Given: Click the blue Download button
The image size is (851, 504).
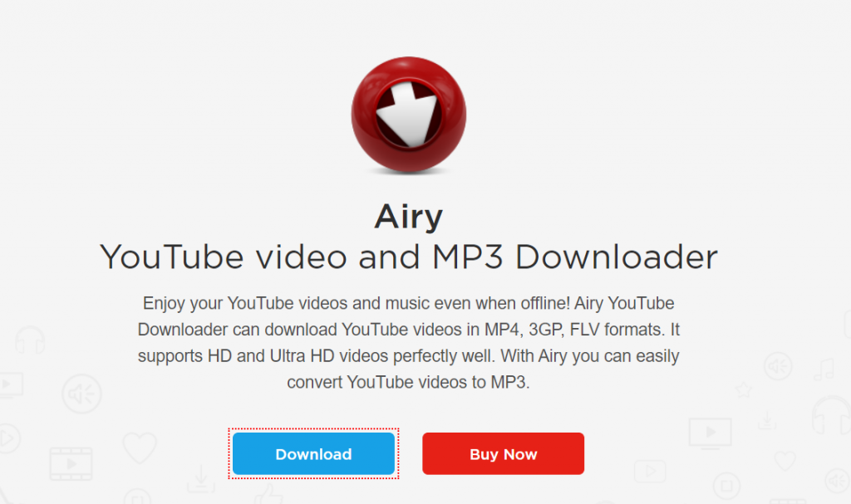Looking at the screenshot, I should tap(313, 453).
